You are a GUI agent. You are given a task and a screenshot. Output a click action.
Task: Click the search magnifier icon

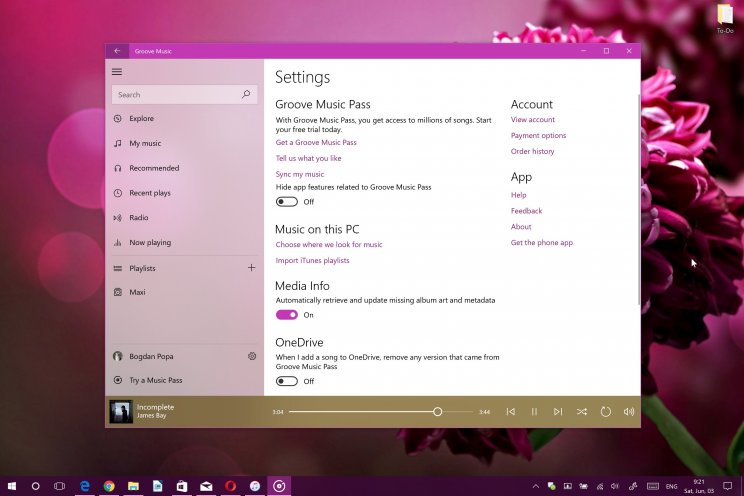coord(246,94)
